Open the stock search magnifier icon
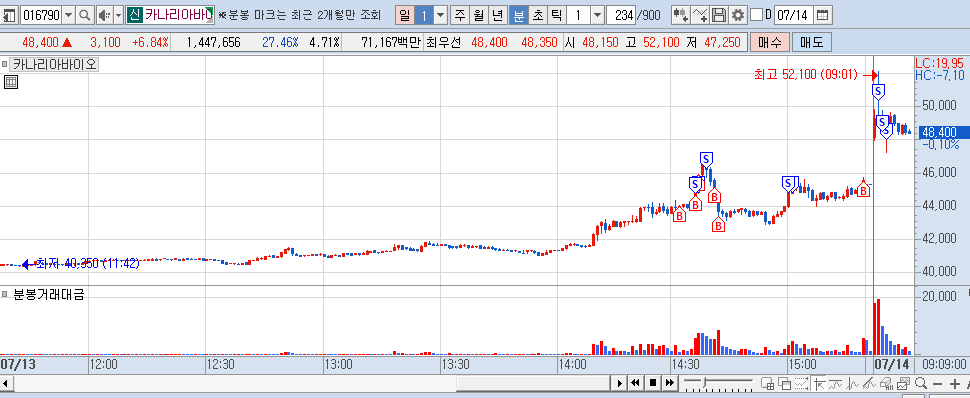This screenshot has width=970, height=398. (x=85, y=15)
